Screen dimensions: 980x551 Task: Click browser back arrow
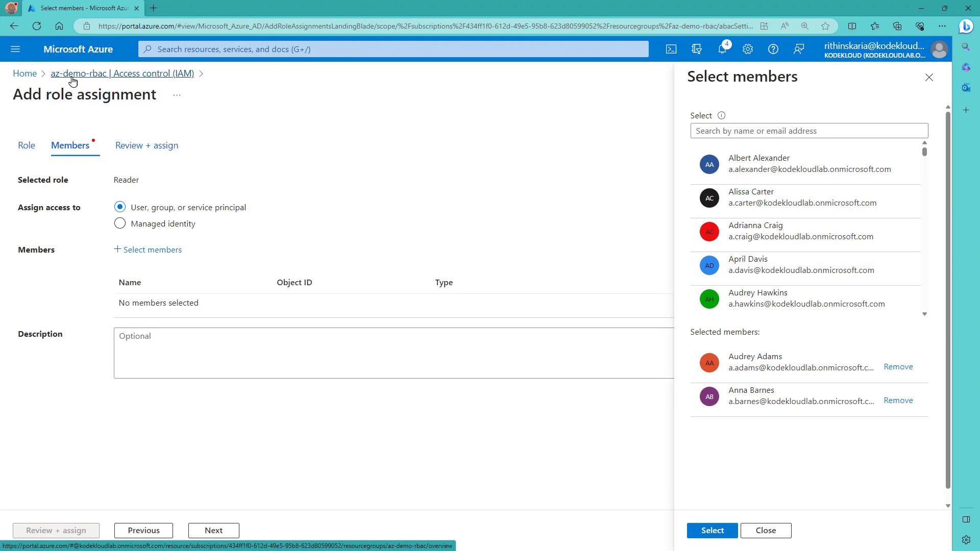tap(14, 26)
